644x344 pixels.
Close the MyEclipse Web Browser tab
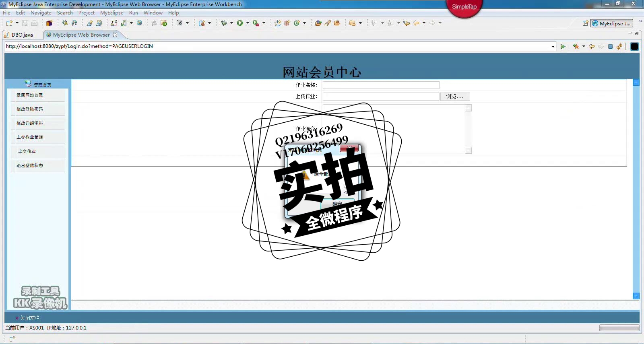click(115, 35)
